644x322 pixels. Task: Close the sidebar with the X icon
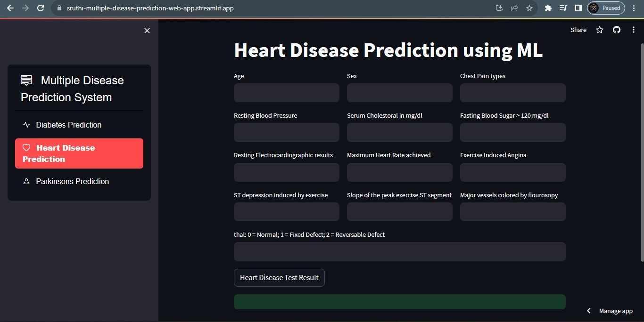coord(147,31)
